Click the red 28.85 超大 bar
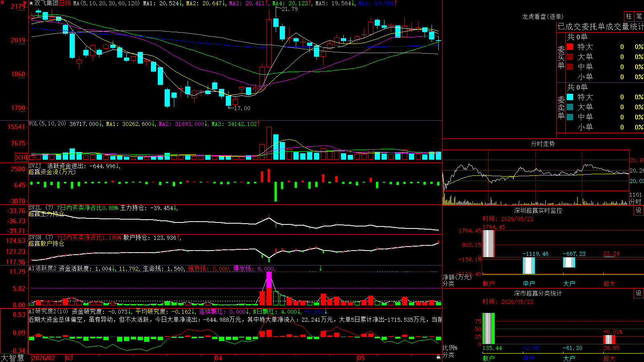 pos(609,339)
